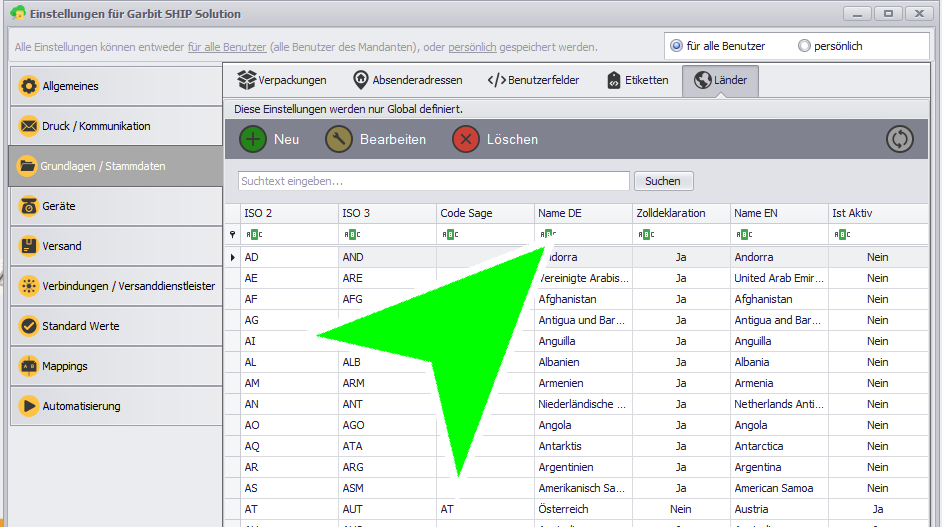Image resolution: width=942 pixels, height=527 pixels.
Task: Select the Österreich cell in Name DE
Action: click(x=583, y=509)
